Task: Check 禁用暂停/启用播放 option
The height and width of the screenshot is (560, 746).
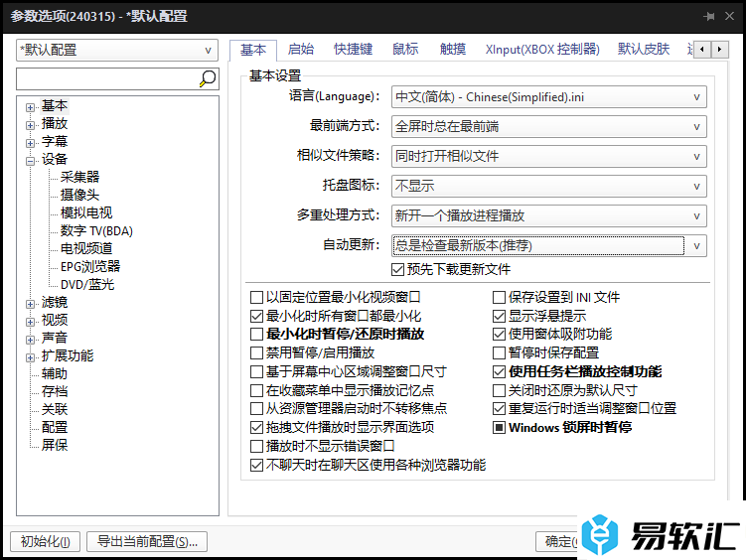Action: point(256,352)
